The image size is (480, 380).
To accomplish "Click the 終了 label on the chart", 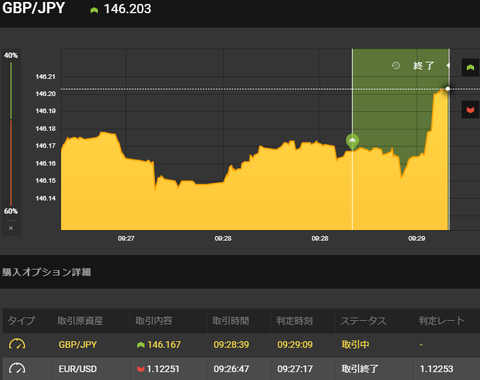I will coord(423,66).
